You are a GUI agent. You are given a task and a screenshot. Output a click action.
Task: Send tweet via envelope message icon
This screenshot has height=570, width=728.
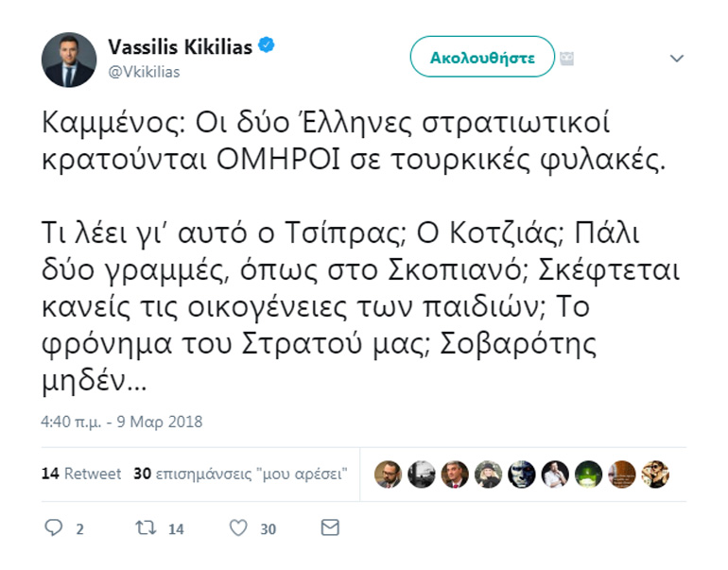tap(329, 527)
